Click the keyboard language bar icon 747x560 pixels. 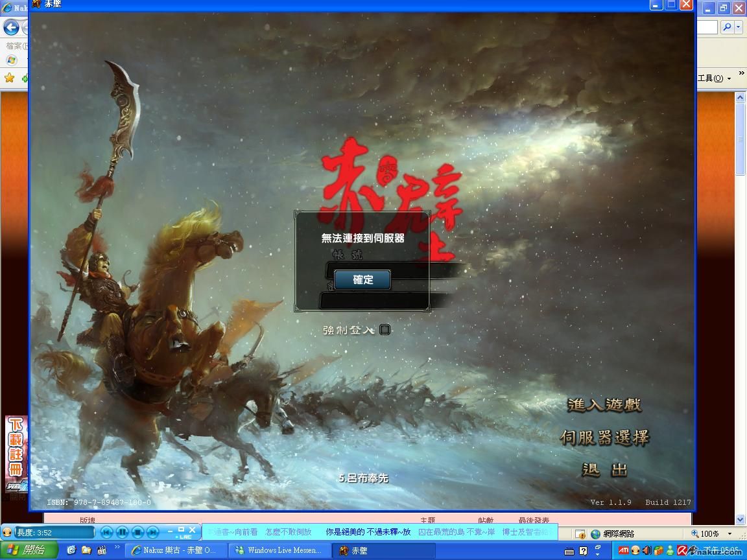coord(569,552)
